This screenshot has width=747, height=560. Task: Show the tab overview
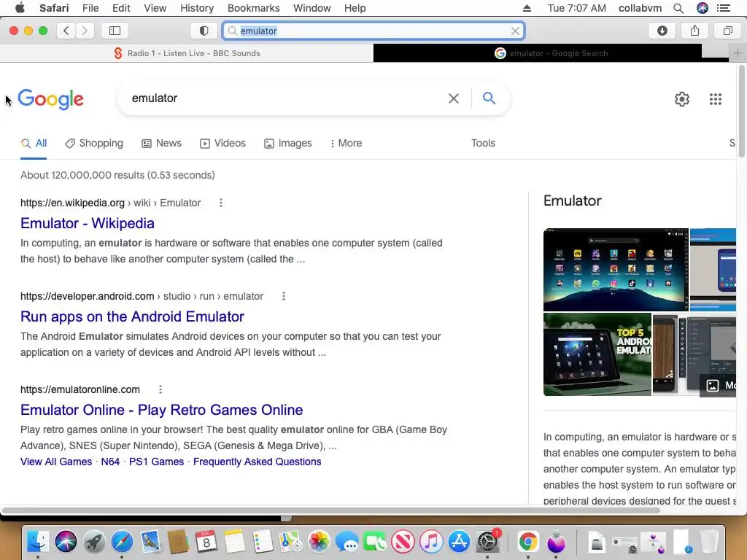(x=727, y=31)
